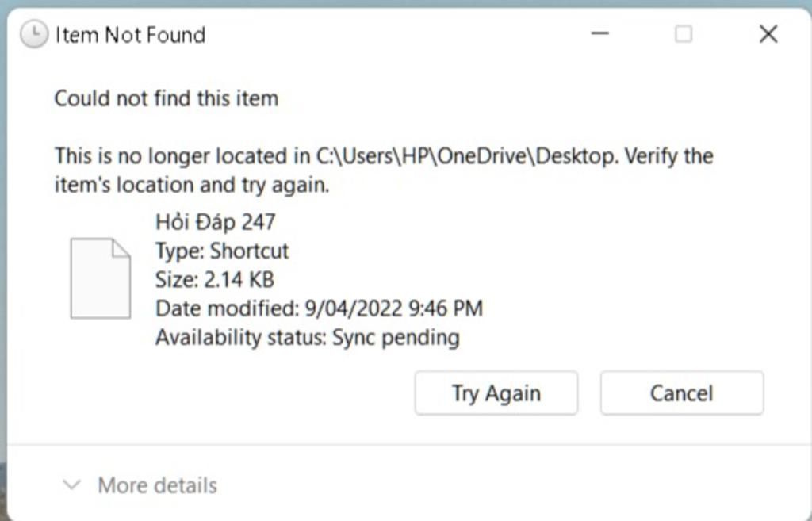
Task: Dismiss the dialog with Cancel
Action: coord(682,393)
